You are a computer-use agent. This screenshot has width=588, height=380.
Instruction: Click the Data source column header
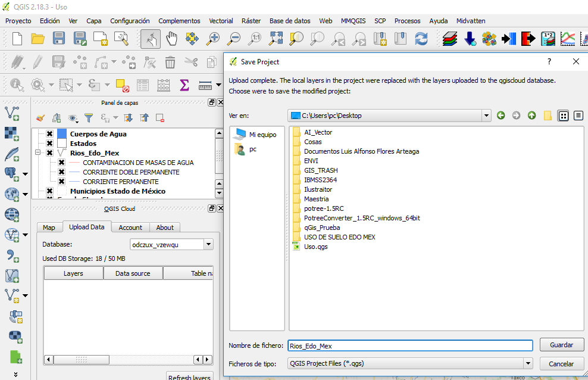click(133, 273)
